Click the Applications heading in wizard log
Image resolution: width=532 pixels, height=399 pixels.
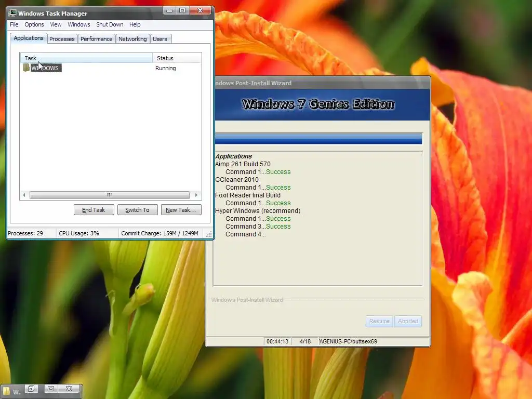[x=233, y=156]
